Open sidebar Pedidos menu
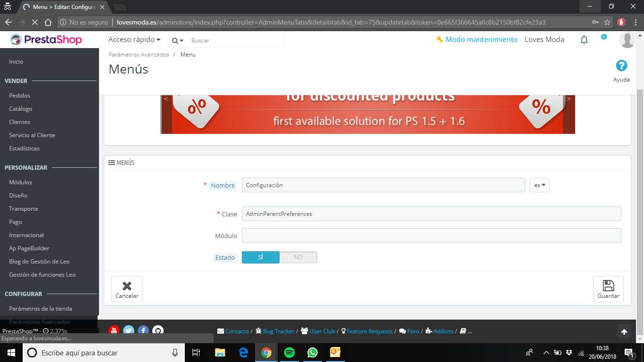The image size is (644, 362). click(20, 96)
